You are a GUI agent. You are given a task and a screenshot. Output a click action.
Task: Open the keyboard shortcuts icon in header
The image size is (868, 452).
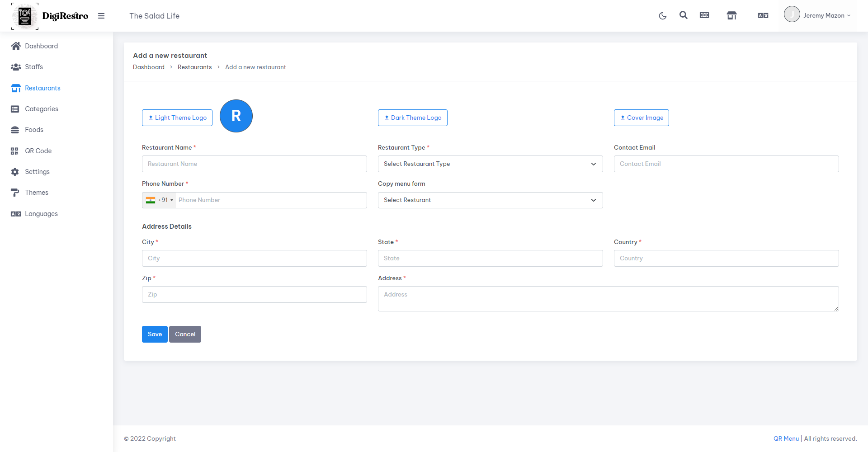point(704,15)
